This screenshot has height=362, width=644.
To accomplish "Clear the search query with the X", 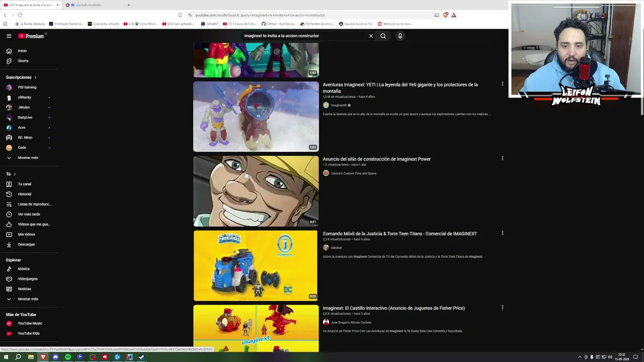I will coord(371,36).
